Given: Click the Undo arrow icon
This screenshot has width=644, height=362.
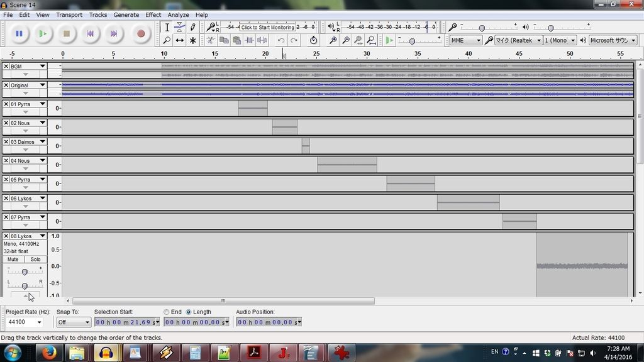Looking at the screenshot, I should [x=281, y=40].
